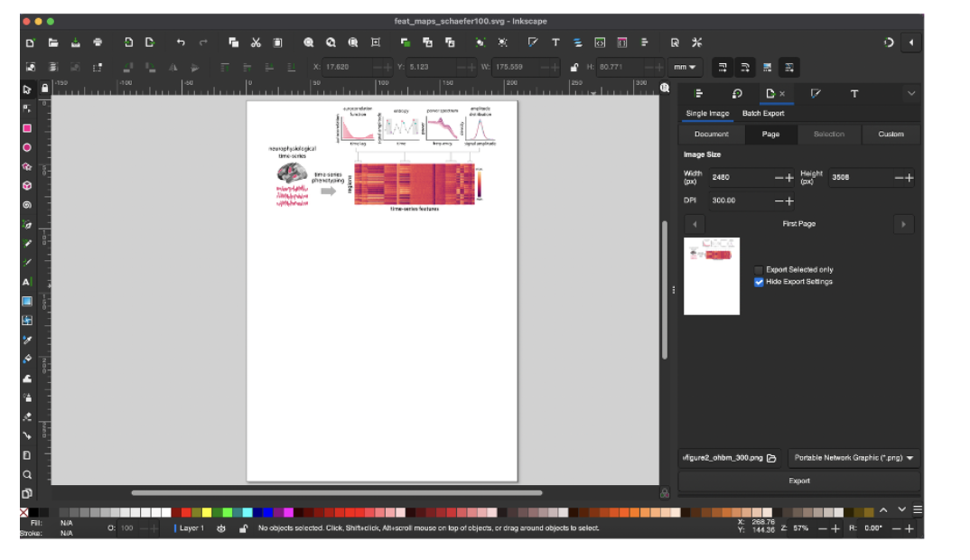Viewport: 970px width, 560px height.
Task: Enable Export Selected only checkbox
Action: pos(759,269)
